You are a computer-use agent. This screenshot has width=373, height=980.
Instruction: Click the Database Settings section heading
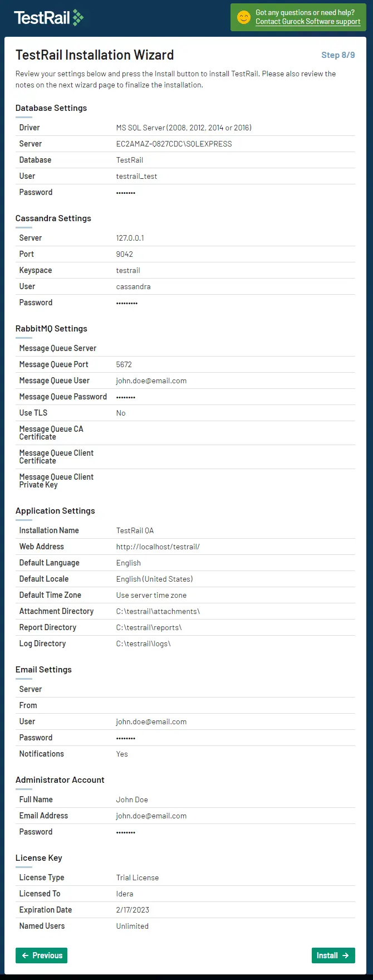(x=51, y=108)
